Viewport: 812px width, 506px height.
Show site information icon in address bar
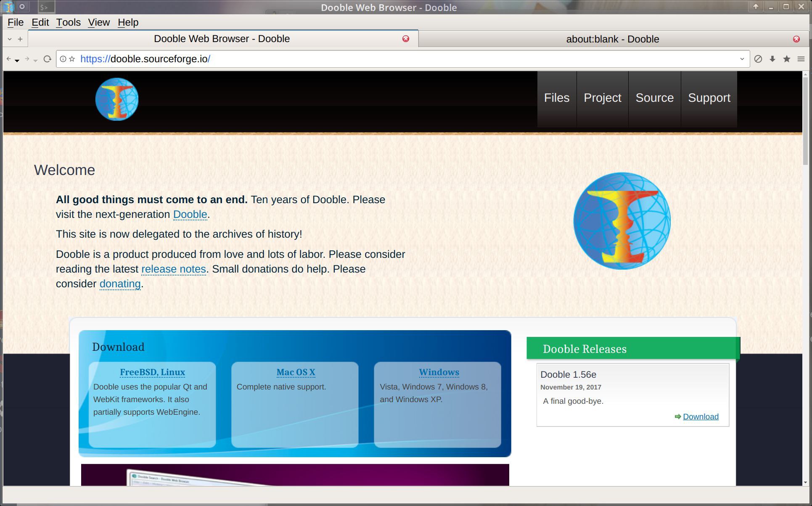pyautogui.click(x=63, y=59)
